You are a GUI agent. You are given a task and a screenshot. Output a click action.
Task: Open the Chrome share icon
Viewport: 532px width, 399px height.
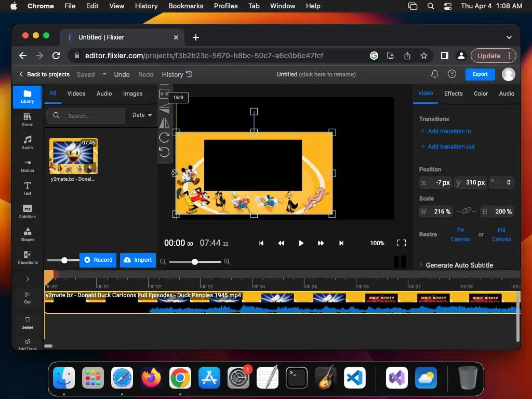point(407,56)
